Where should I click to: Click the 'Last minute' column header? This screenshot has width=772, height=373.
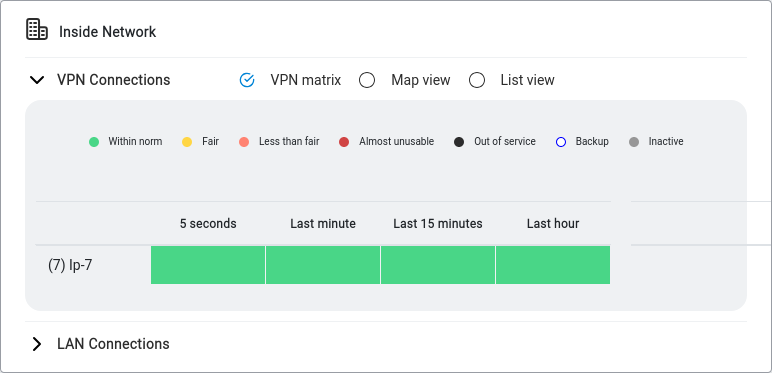[x=323, y=223]
